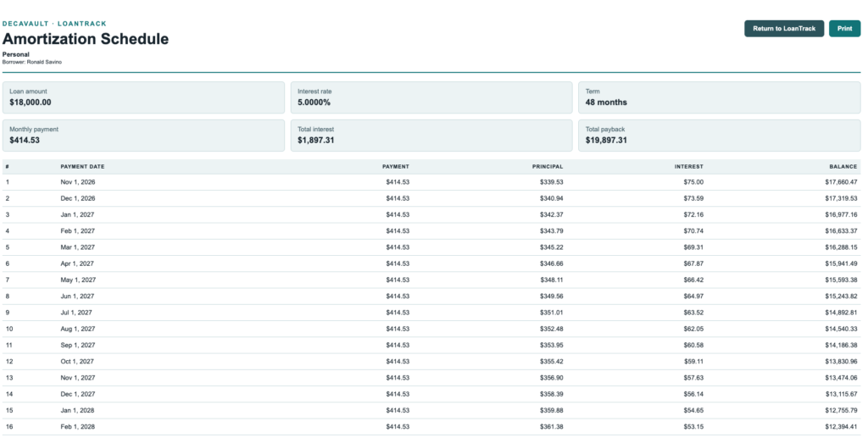Click the payment date Jul 1, 2027
The image size is (868, 438).
[76, 313]
